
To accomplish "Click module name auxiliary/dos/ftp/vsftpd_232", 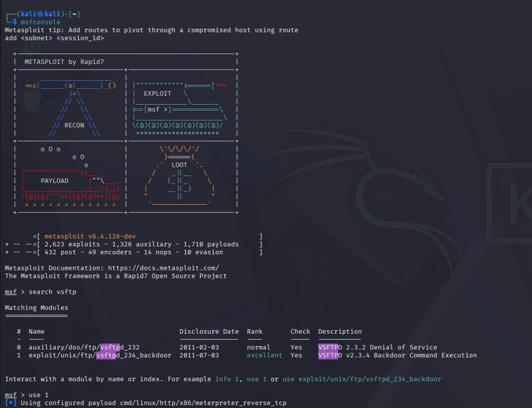I will click(84, 348).
